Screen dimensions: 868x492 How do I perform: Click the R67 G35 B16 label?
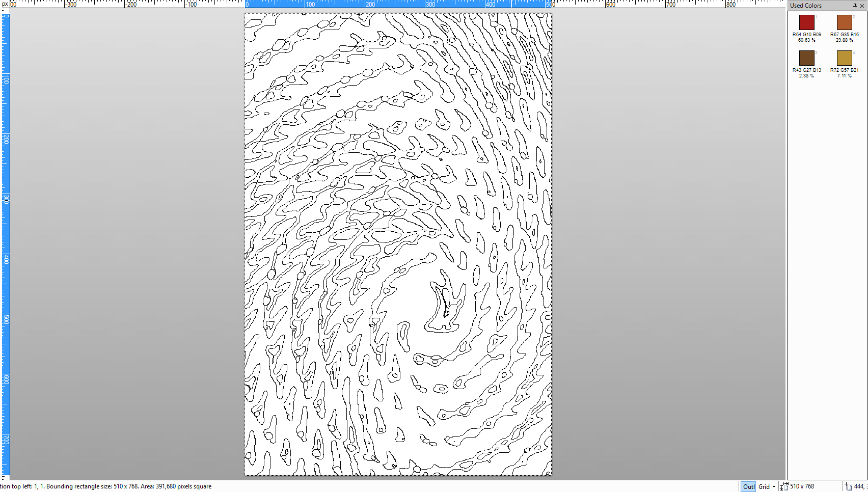pyautogui.click(x=844, y=35)
